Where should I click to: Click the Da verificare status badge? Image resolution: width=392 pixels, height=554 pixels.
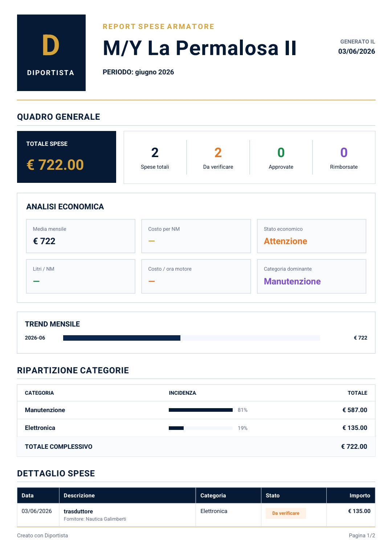point(286,513)
